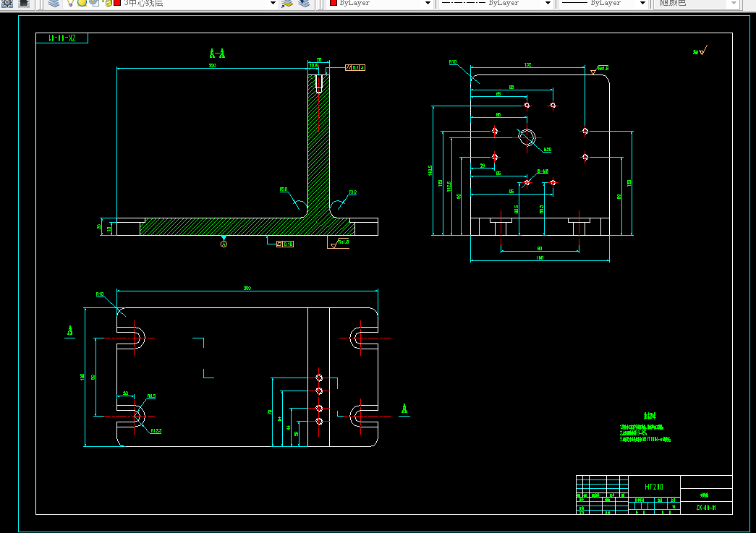Toggle viewport freeze icon in layer list

point(95,3)
